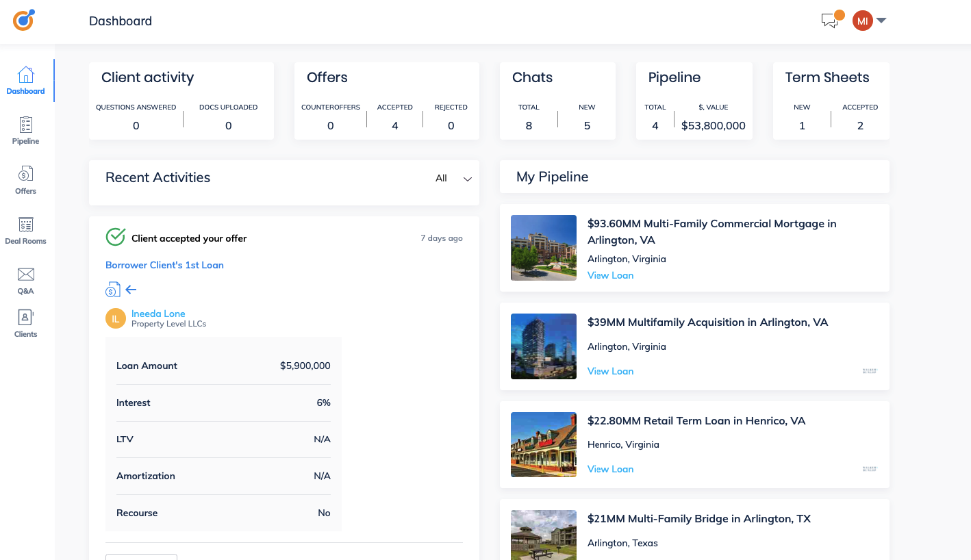Click the Recourse No value

(x=325, y=513)
